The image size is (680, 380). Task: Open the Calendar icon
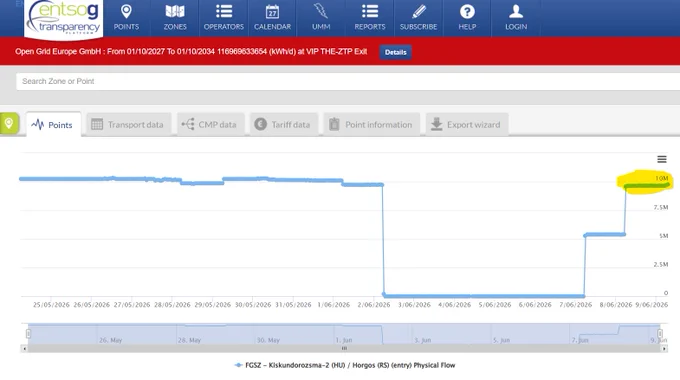pyautogui.click(x=272, y=12)
